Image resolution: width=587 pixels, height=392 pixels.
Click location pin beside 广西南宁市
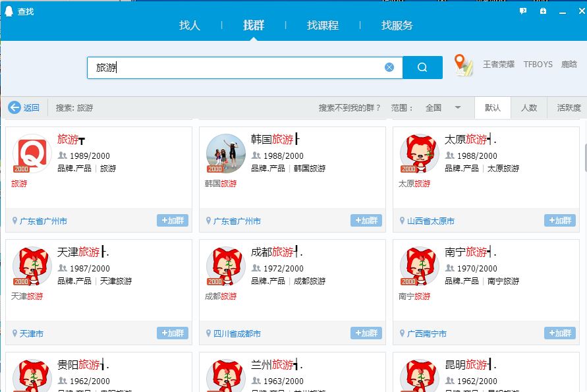click(402, 333)
